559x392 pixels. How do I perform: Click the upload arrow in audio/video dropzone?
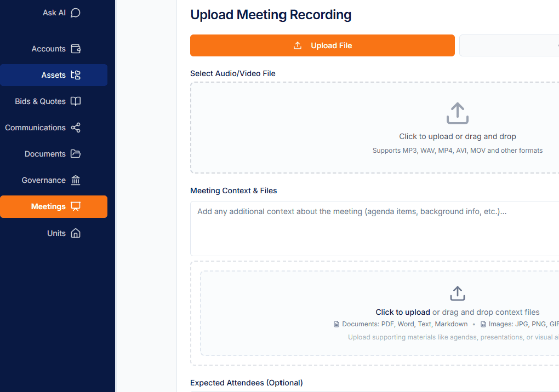tap(458, 113)
